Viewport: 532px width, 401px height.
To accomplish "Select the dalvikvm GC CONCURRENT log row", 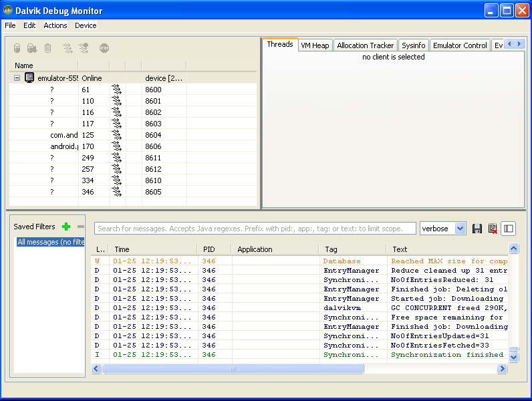I will pos(300,308).
